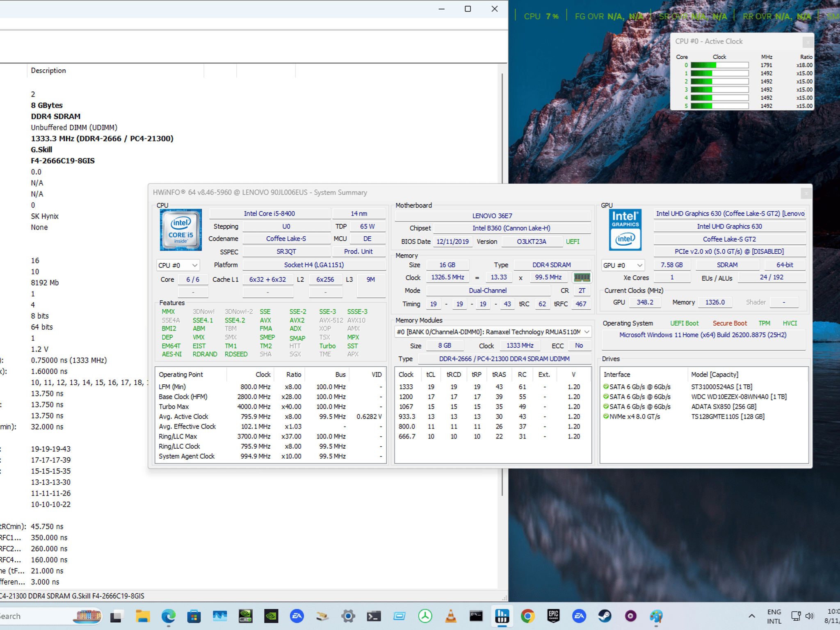Click the TPM indicator

click(764, 323)
